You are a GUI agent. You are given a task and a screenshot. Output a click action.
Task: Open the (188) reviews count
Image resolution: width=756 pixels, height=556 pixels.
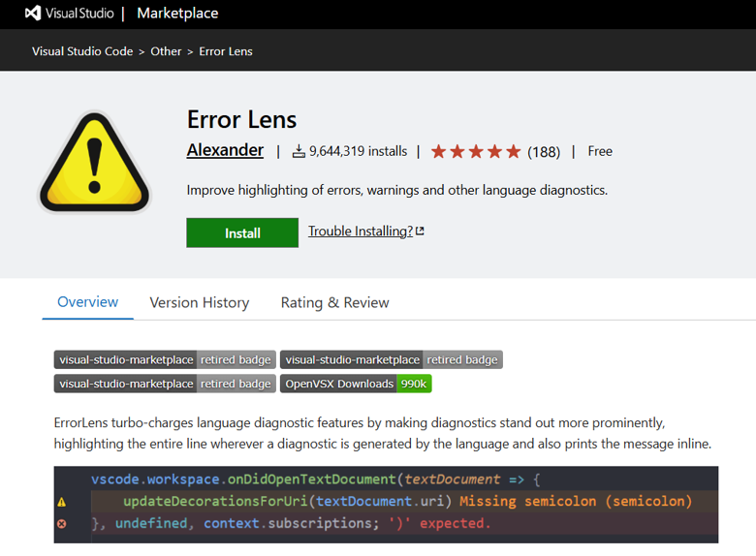pos(544,152)
